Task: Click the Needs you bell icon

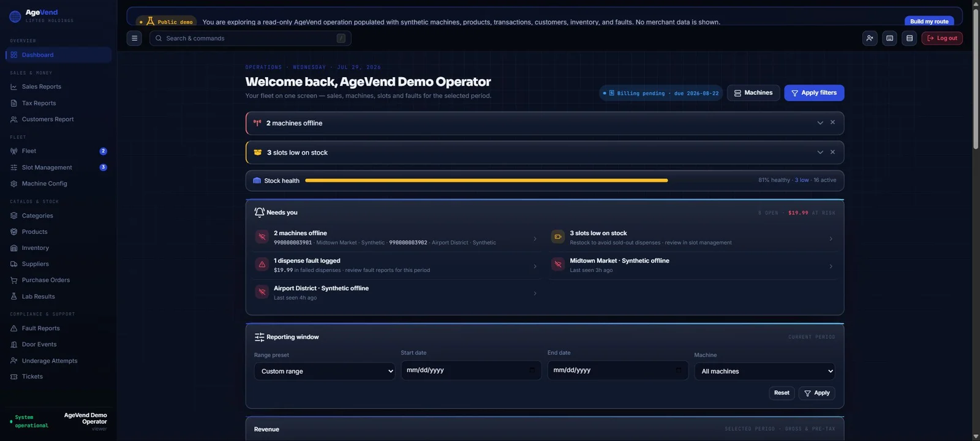Action: [x=259, y=213]
